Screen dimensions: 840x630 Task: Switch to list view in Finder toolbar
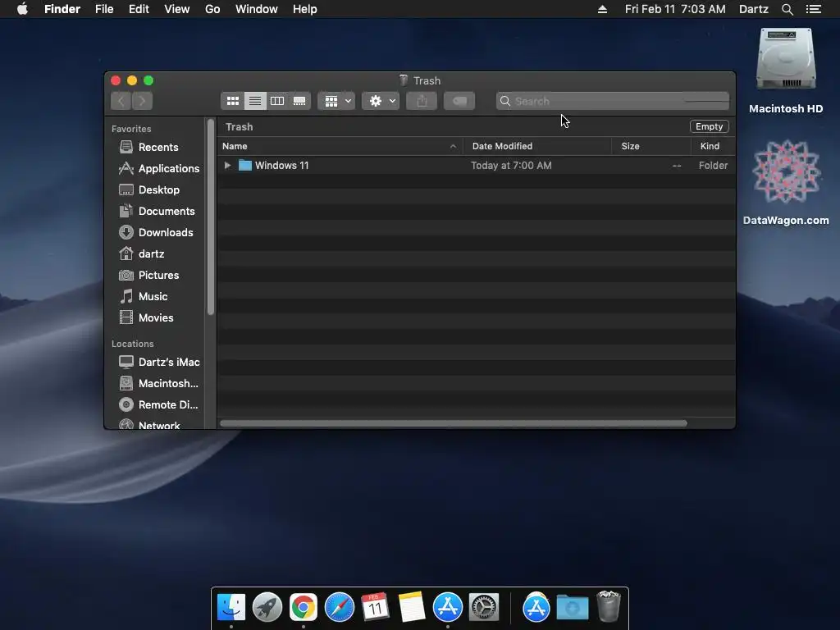pyautogui.click(x=255, y=101)
